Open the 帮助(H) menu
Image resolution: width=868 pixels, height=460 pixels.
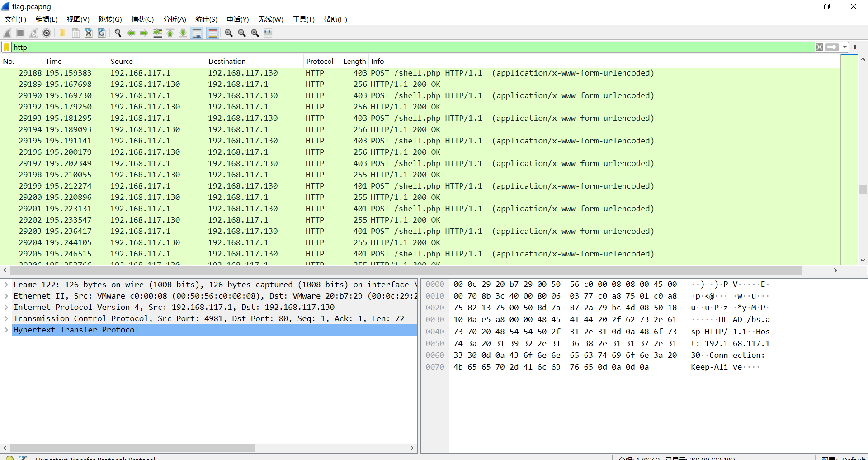click(335, 19)
